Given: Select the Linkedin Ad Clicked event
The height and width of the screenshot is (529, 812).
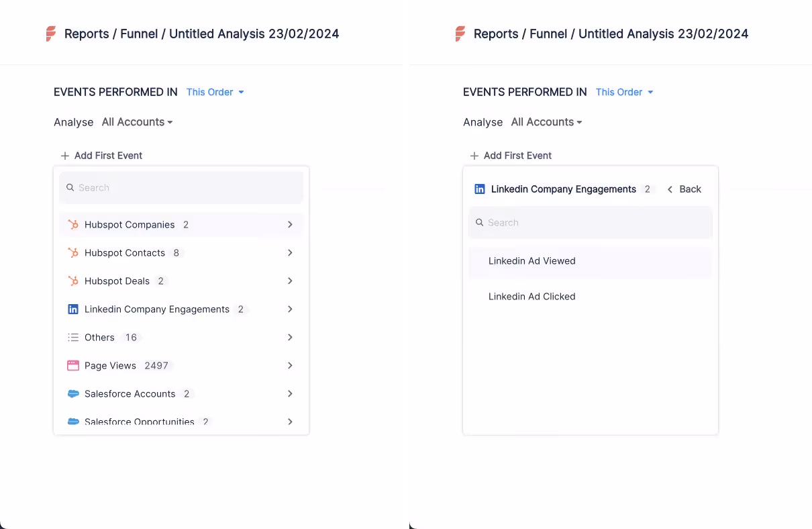Looking at the screenshot, I should (x=531, y=296).
